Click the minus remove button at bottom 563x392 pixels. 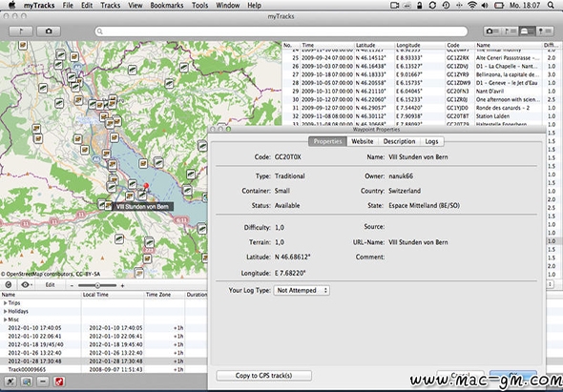coord(43,382)
